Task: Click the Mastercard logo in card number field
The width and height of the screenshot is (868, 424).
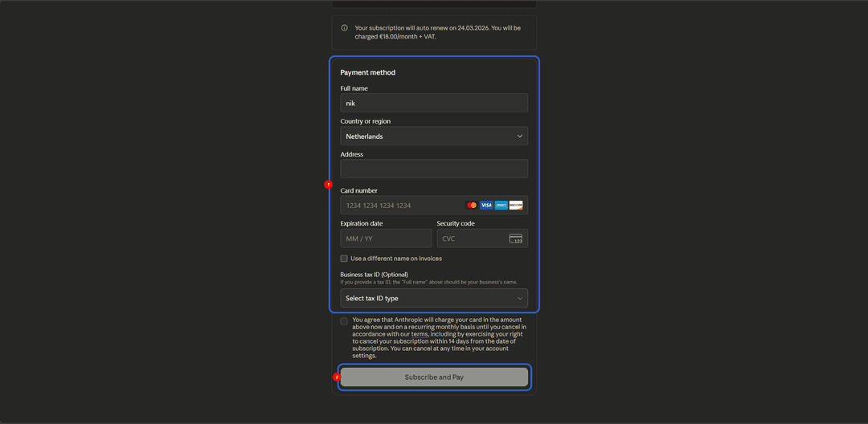Action: point(472,205)
